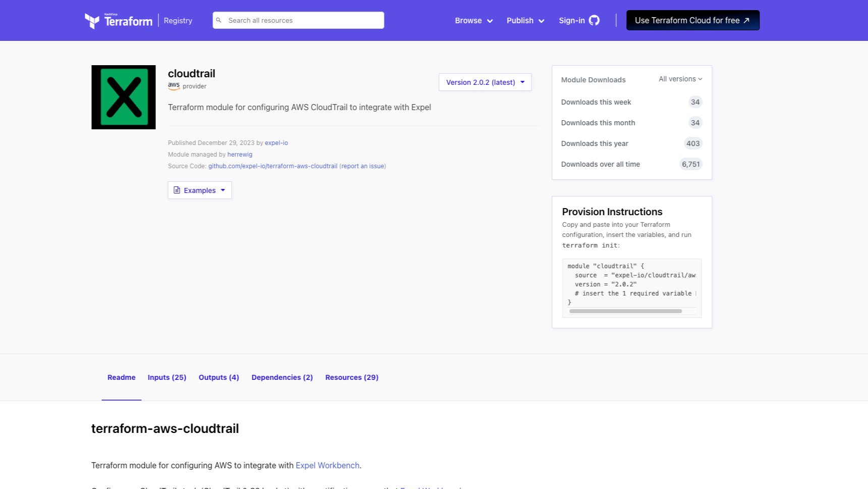Open the herrewig manager profile link
The width and height of the screenshot is (868, 489).
(240, 155)
